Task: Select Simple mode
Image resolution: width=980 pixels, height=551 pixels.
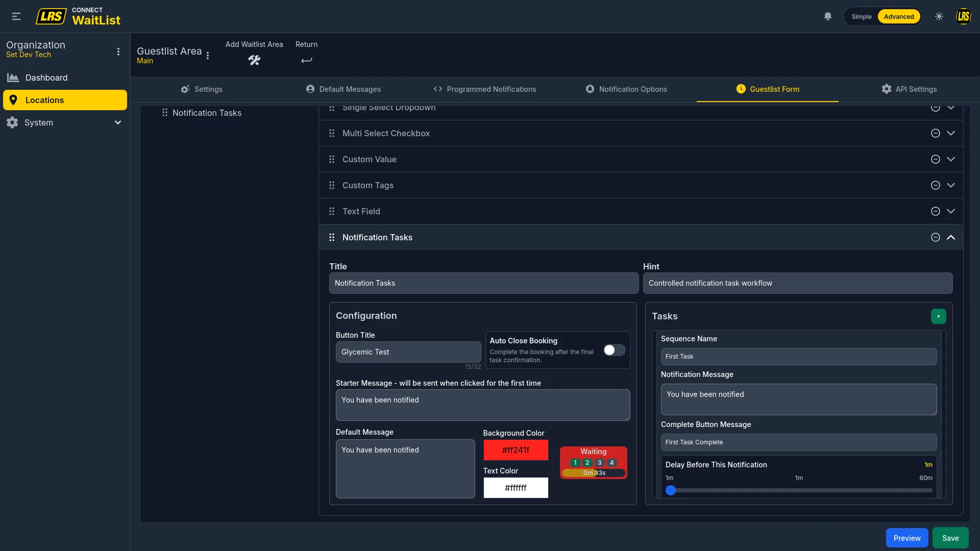Action: pos(862,16)
